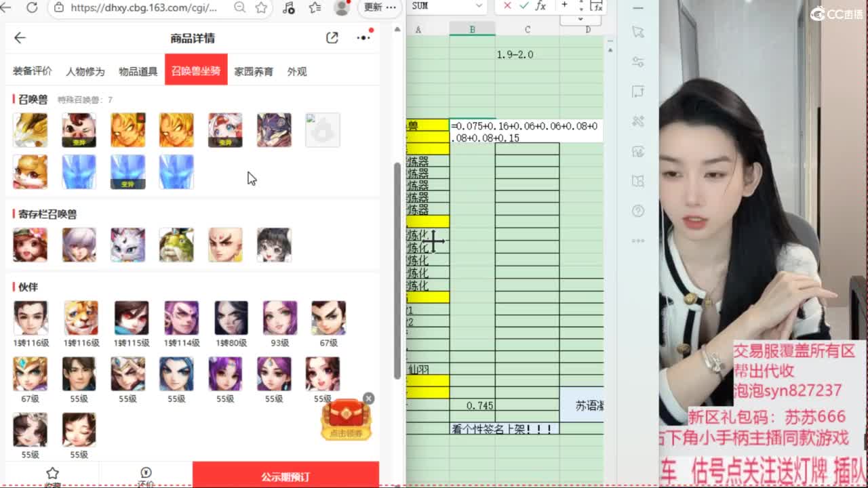
Task: Click the 公示期预订 button
Action: [285, 476]
